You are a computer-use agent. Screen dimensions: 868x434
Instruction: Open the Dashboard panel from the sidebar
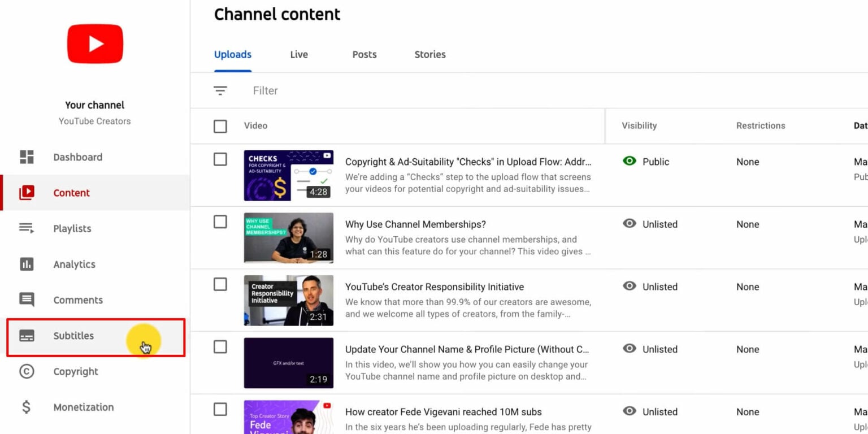(x=77, y=157)
